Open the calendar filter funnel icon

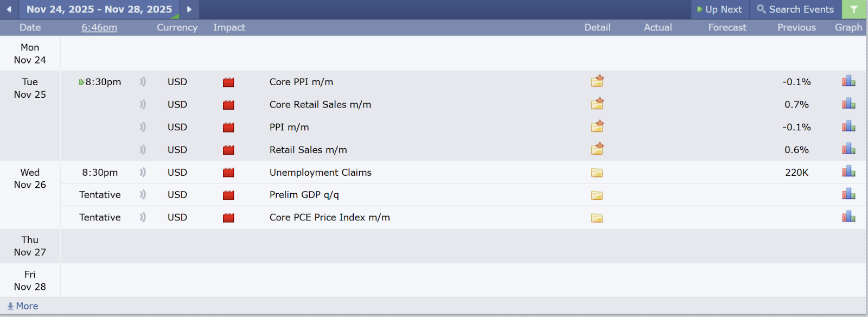coord(854,9)
